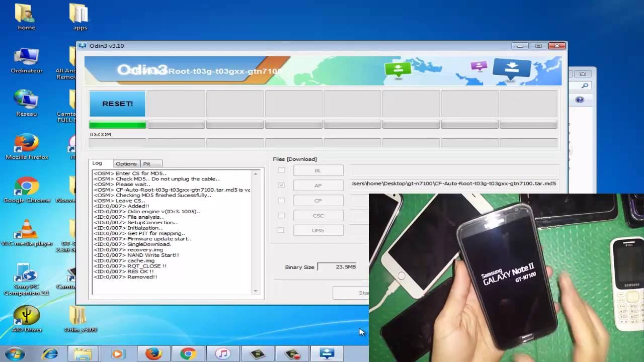Screen dimensions: 644x362
Task: Open the home folder on desktop
Action: point(26,17)
